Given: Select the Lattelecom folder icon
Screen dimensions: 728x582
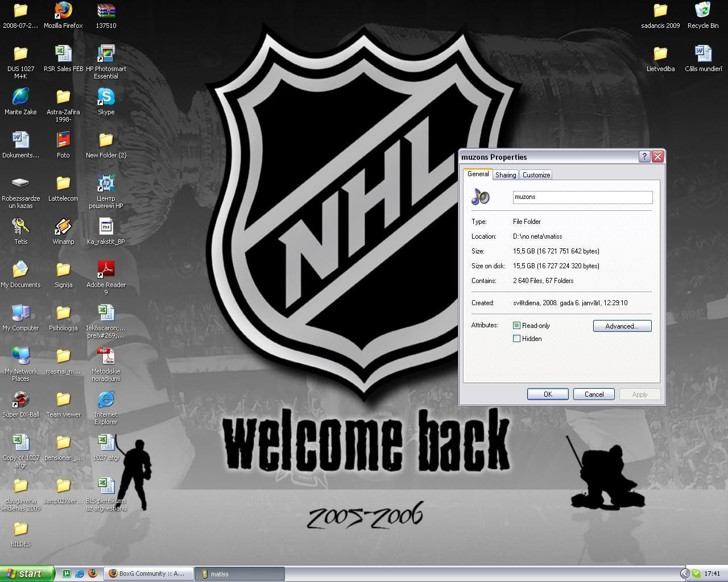Looking at the screenshot, I should [x=63, y=188].
